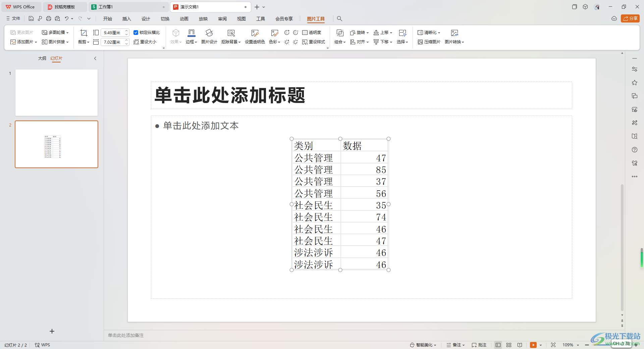Click the Print icon in quick toolbar
Viewport: 644px width, 349px height.
[49, 19]
